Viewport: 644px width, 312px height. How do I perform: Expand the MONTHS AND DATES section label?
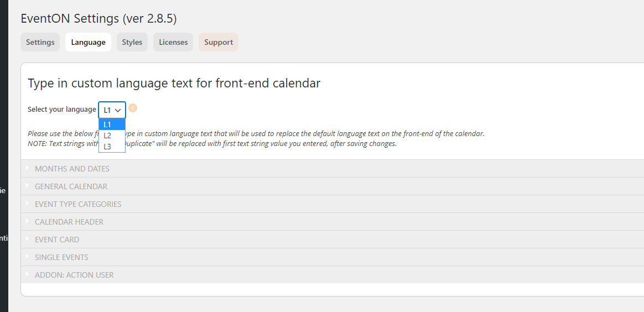(x=72, y=169)
